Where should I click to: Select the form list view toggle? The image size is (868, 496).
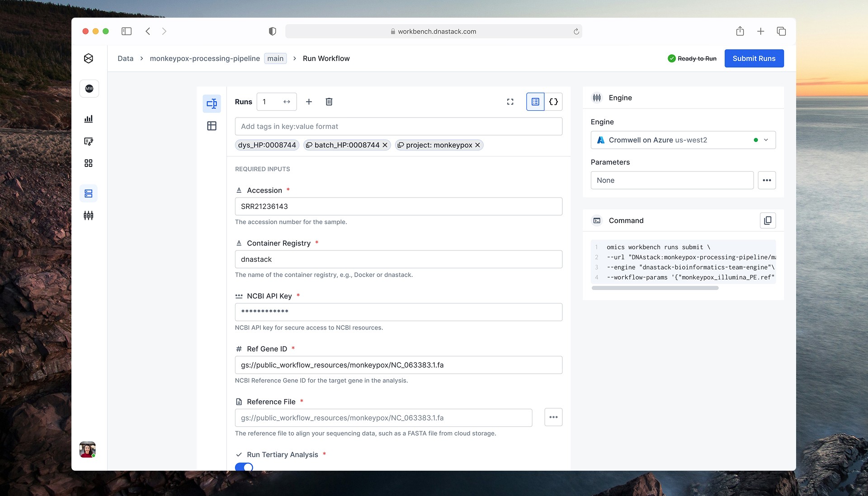point(535,102)
